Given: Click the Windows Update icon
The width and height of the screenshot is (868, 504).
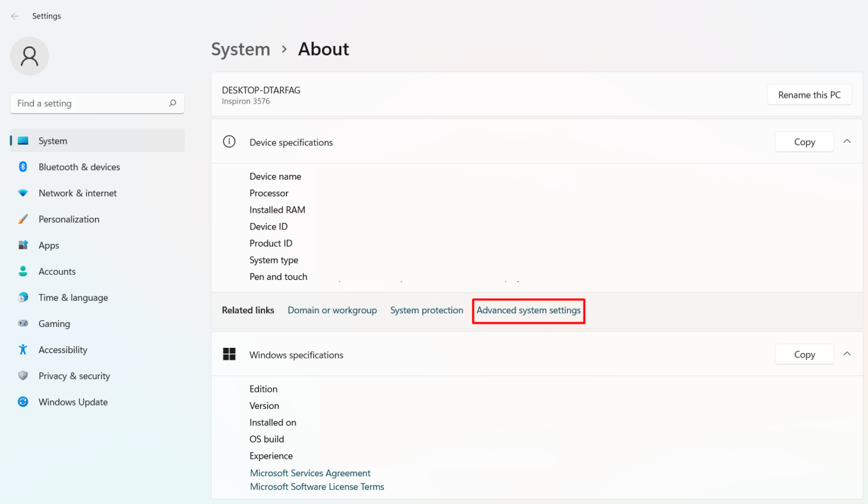Looking at the screenshot, I should tap(23, 402).
